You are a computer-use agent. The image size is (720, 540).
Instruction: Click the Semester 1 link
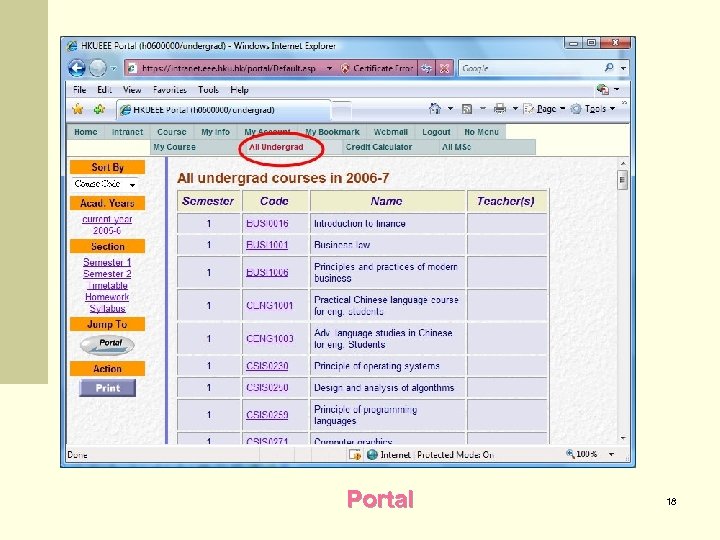pyautogui.click(x=107, y=262)
